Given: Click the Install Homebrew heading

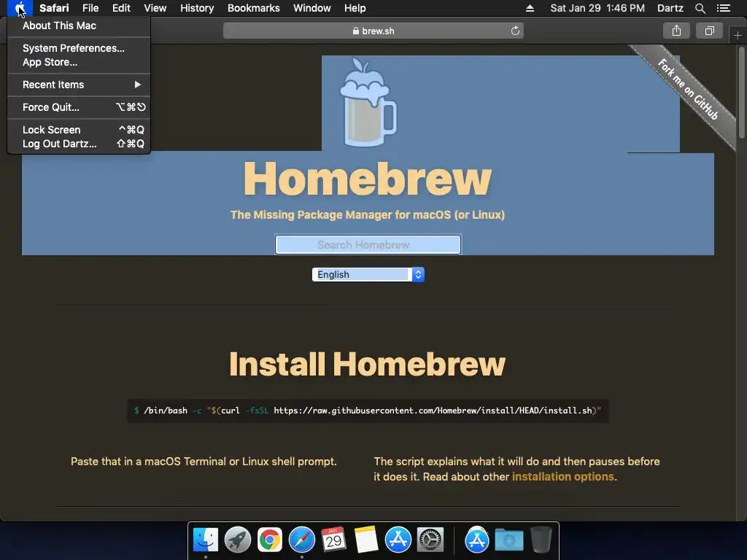Looking at the screenshot, I should pos(368,365).
